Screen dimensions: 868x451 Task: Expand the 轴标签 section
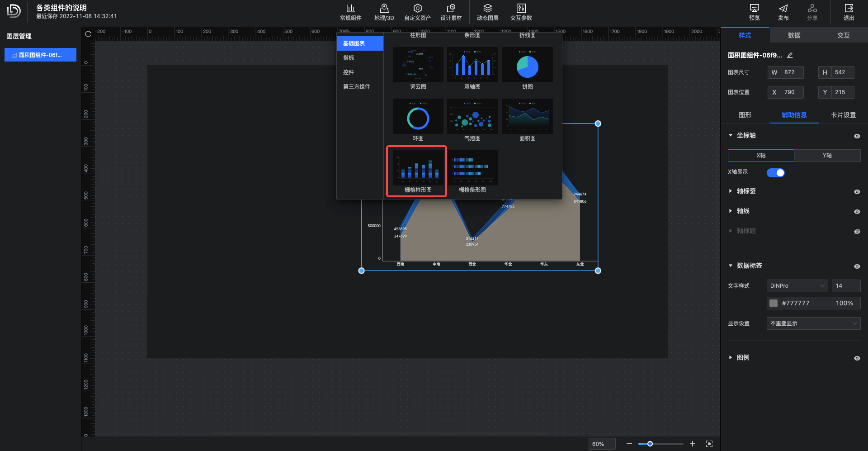pyautogui.click(x=730, y=191)
